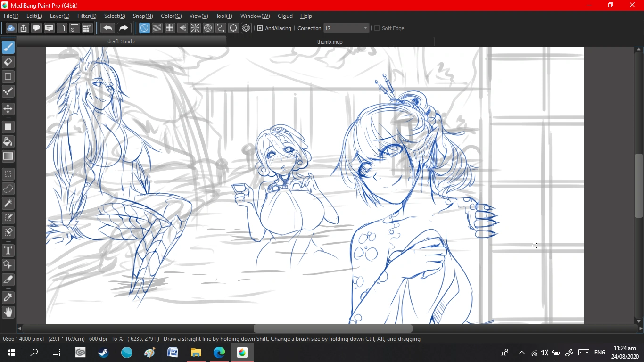Select the rectangular Select tool
Screen dimensions: 644x362
pos(8,174)
